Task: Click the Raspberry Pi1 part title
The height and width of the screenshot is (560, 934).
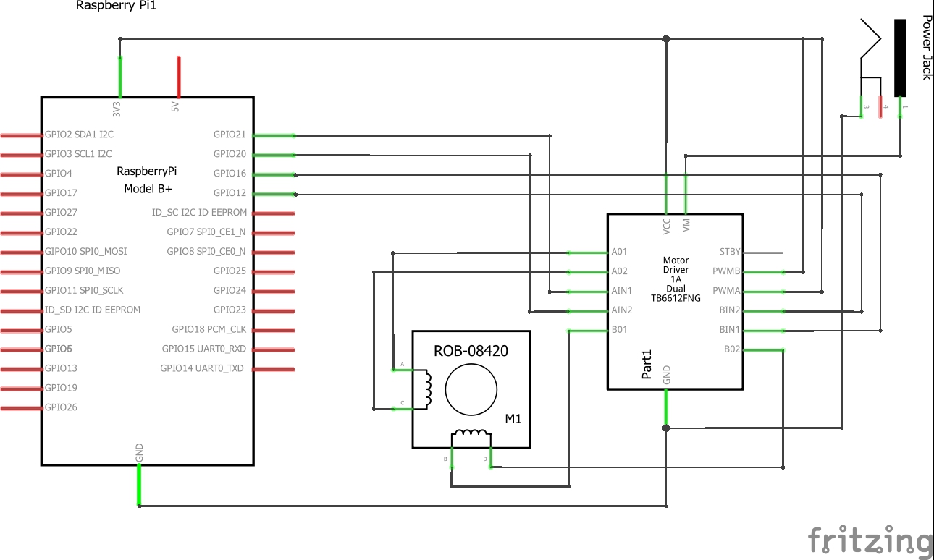Action: (x=117, y=6)
